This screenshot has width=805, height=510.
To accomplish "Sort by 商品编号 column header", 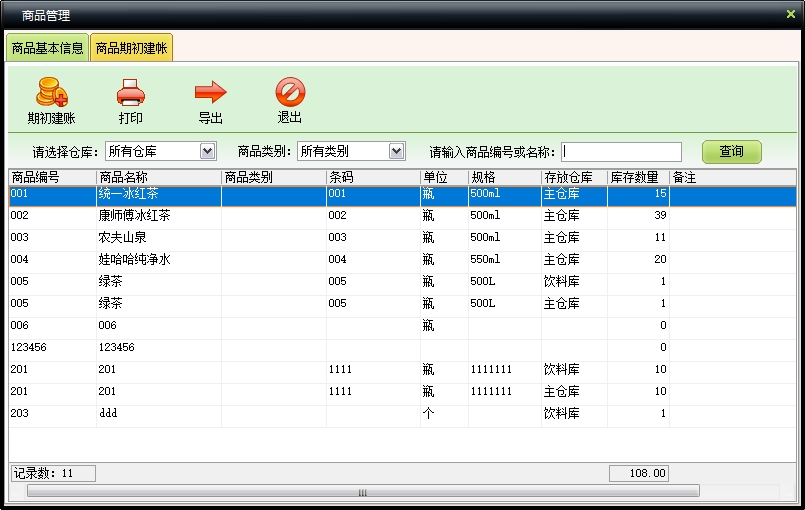I will (52, 177).
